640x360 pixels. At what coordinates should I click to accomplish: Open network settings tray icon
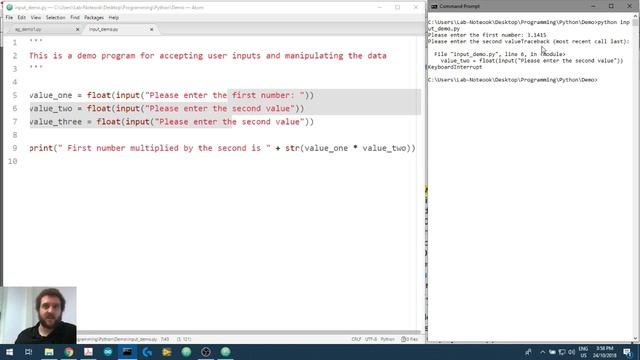[x=562, y=352]
